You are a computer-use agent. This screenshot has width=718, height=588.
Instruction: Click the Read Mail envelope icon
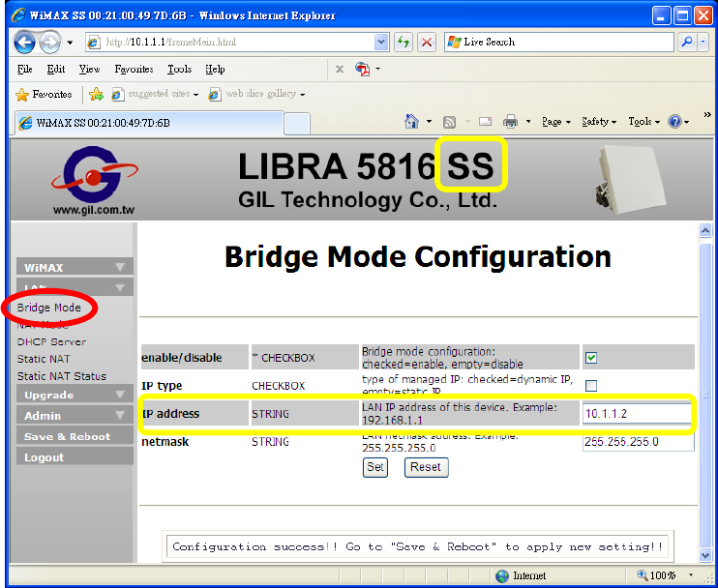tap(485, 122)
